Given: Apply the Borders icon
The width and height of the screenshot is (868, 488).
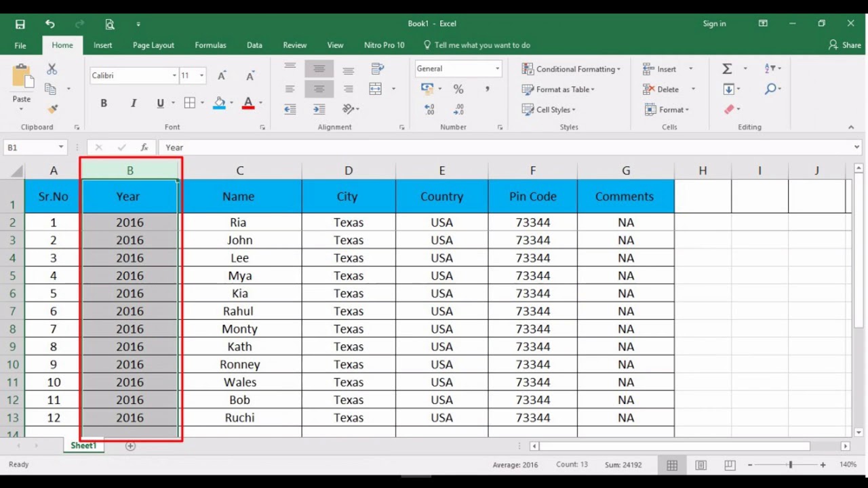Looking at the screenshot, I should point(190,103).
